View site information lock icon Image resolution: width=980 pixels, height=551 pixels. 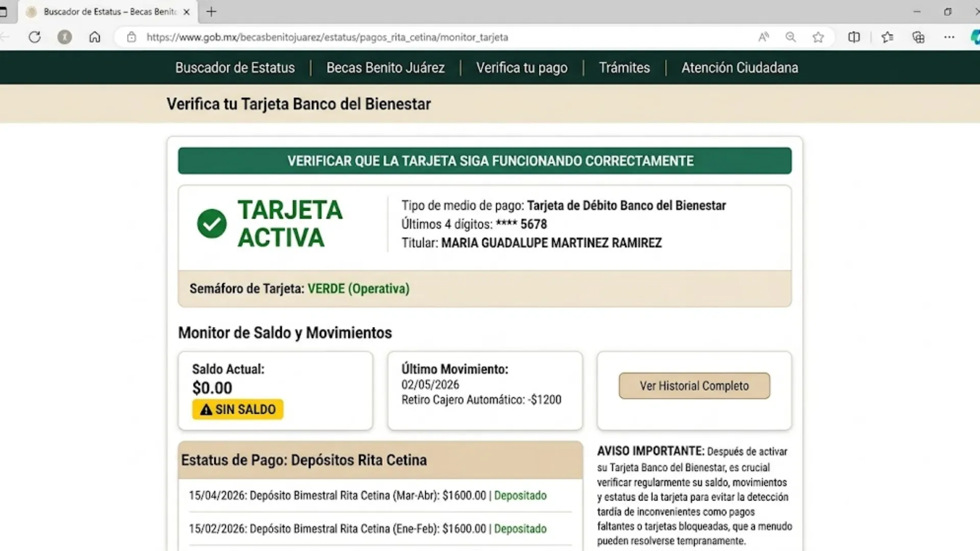coord(132,37)
